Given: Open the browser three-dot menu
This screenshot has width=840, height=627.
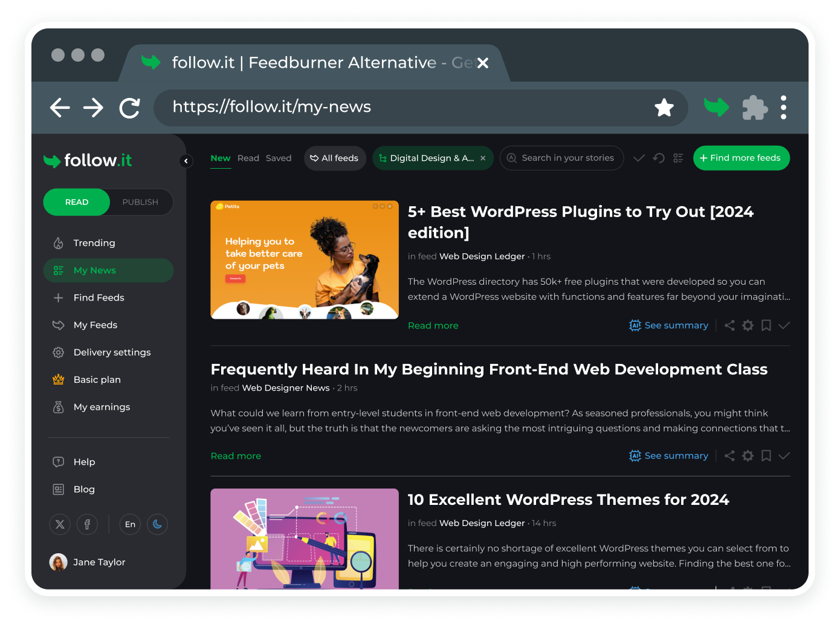Looking at the screenshot, I should [x=783, y=108].
